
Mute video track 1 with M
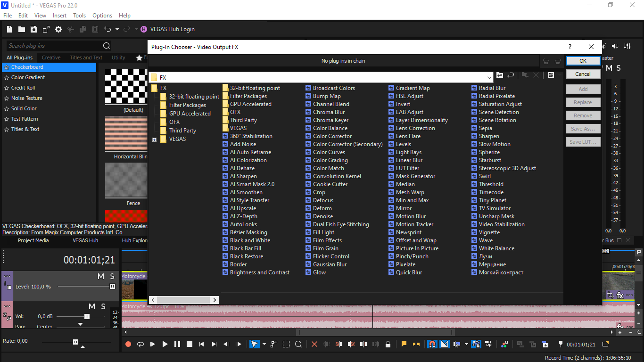click(x=100, y=277)
